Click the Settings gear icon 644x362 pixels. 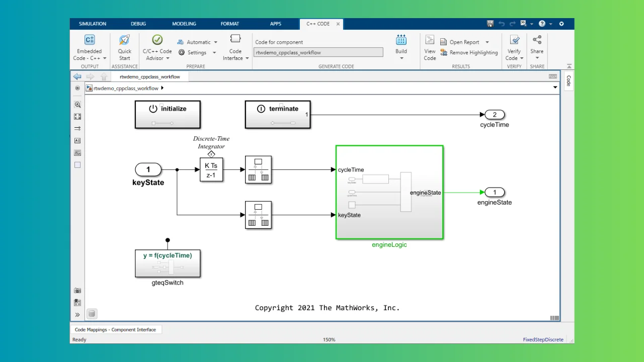[x=182, y=52]
